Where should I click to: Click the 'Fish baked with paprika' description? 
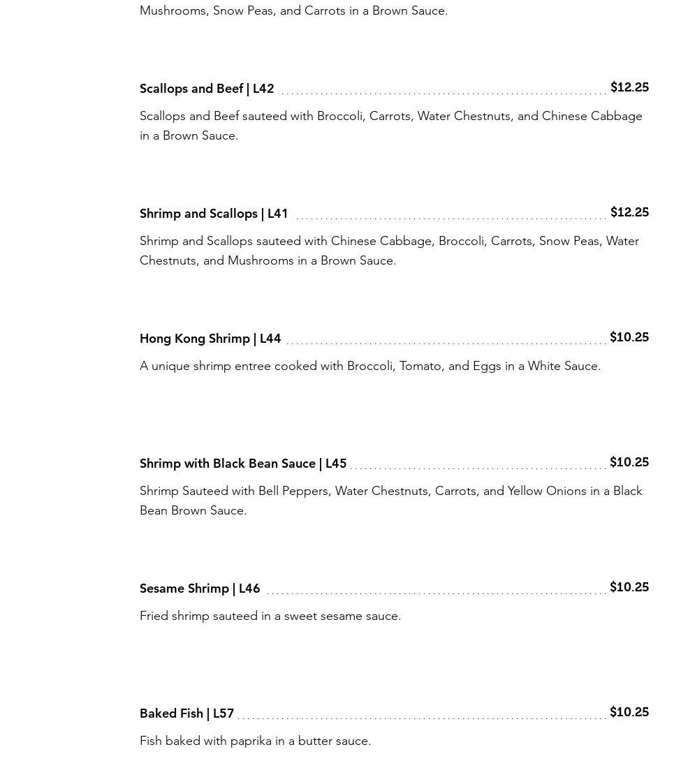click(x=255, y=741)
